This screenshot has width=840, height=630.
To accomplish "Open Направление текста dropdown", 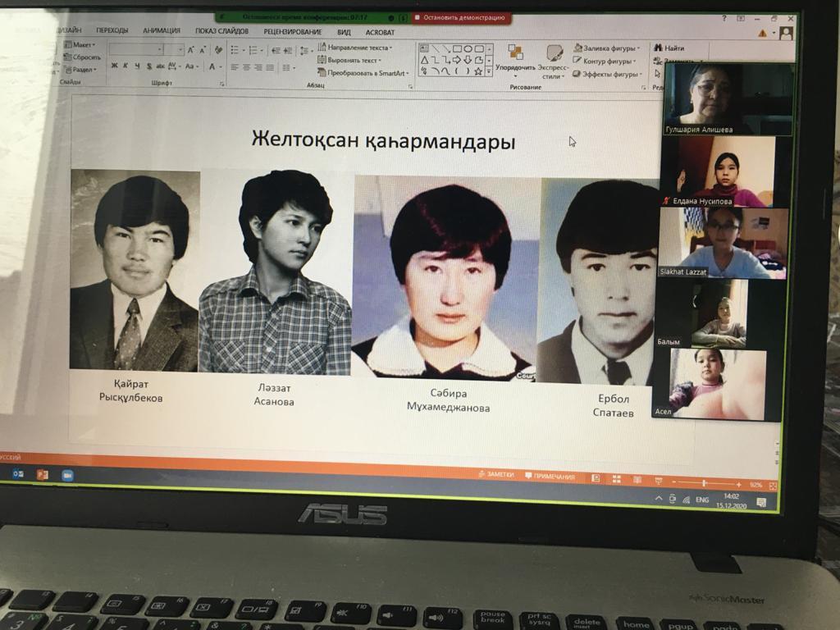I will click(x=355, y=47).
